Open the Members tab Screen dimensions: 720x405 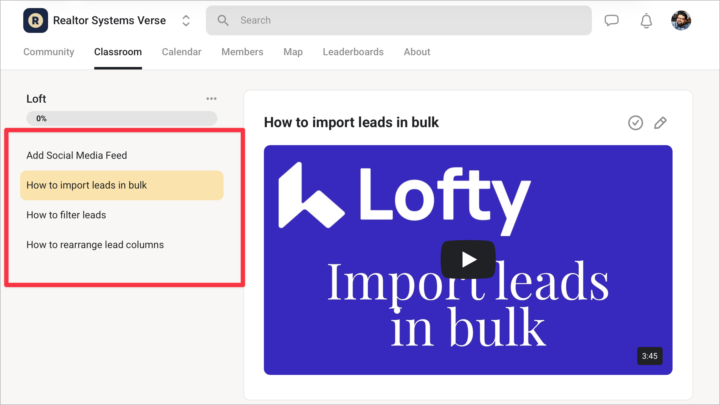click(242, 52)
